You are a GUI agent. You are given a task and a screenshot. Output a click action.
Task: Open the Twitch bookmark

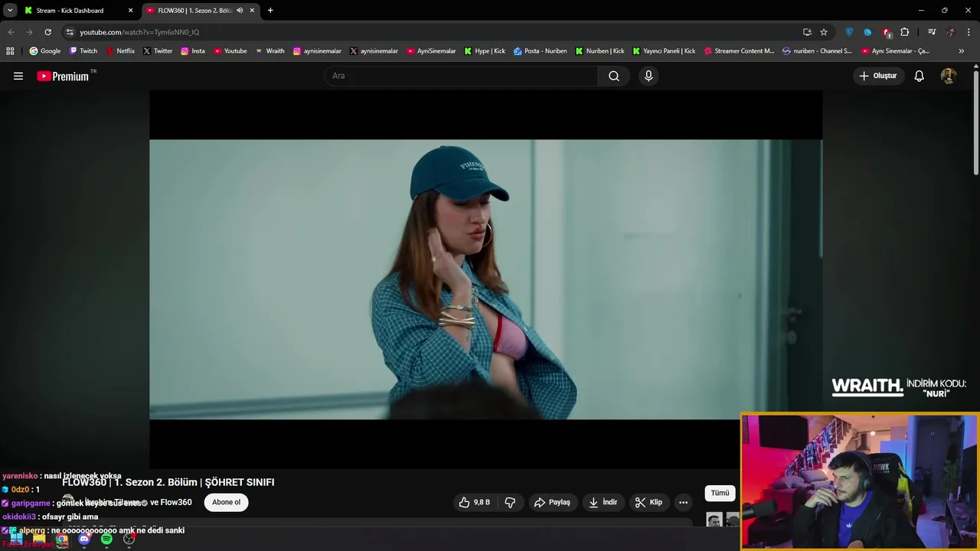point(83,51)
